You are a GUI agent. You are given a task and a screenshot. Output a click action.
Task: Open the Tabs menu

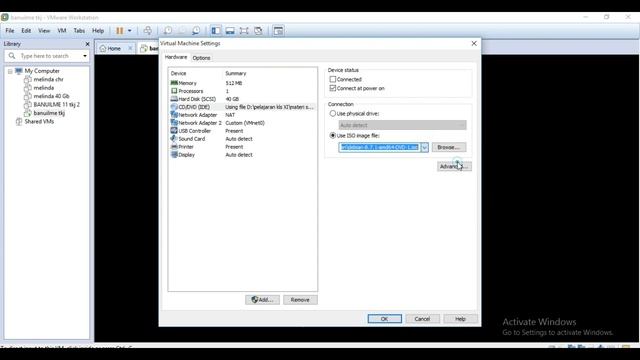coord(79,31)
